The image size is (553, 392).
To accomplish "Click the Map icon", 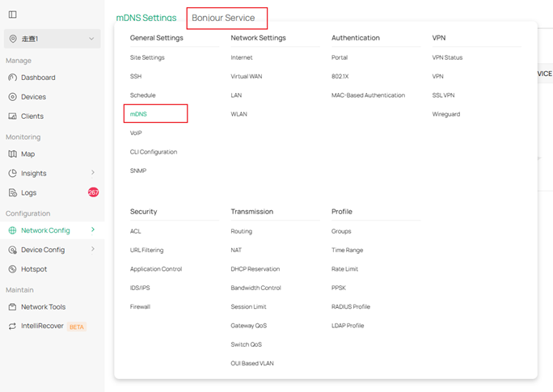I will pyautogui.click(x=12, y=154).
